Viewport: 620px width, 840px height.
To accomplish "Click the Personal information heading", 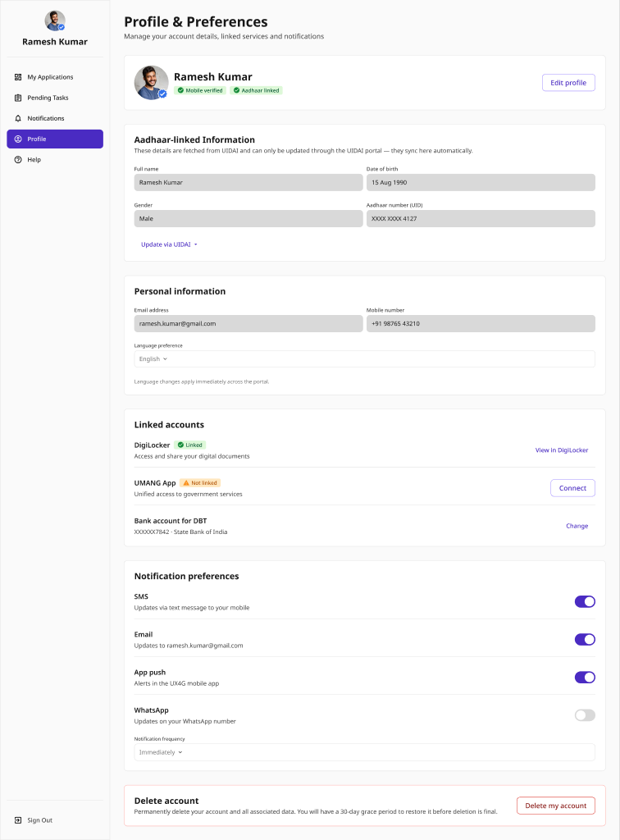I will pos(180,291).
